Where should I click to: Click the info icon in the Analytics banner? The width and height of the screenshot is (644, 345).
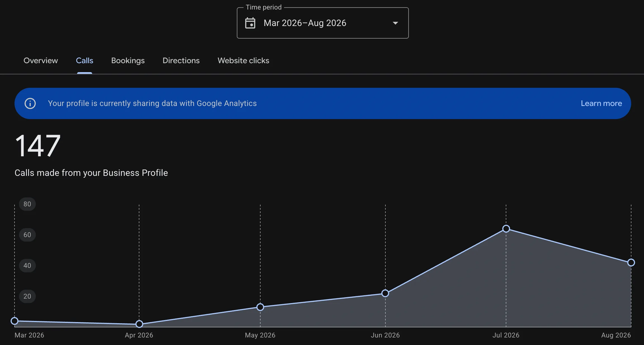(30, 103)
